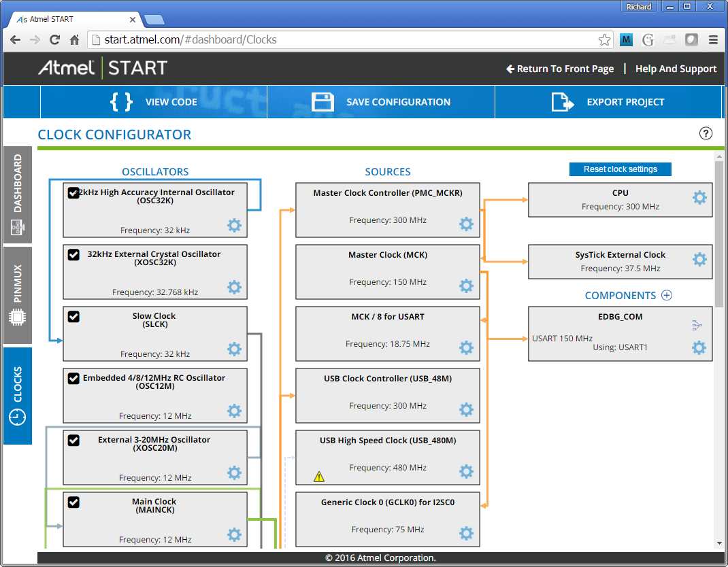Click the USB_480M warning triangle icon

tap(319, 477)
